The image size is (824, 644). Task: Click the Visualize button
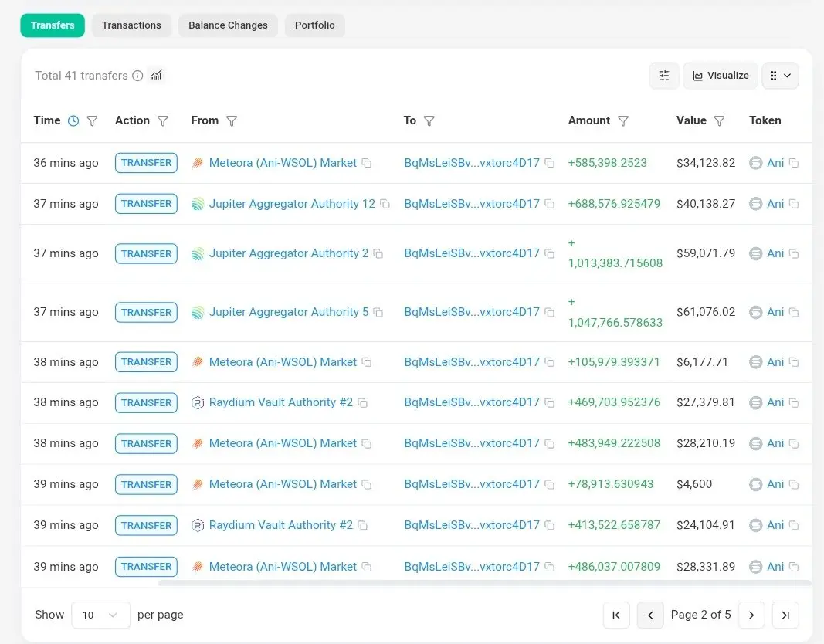click(x=721, y=76)
